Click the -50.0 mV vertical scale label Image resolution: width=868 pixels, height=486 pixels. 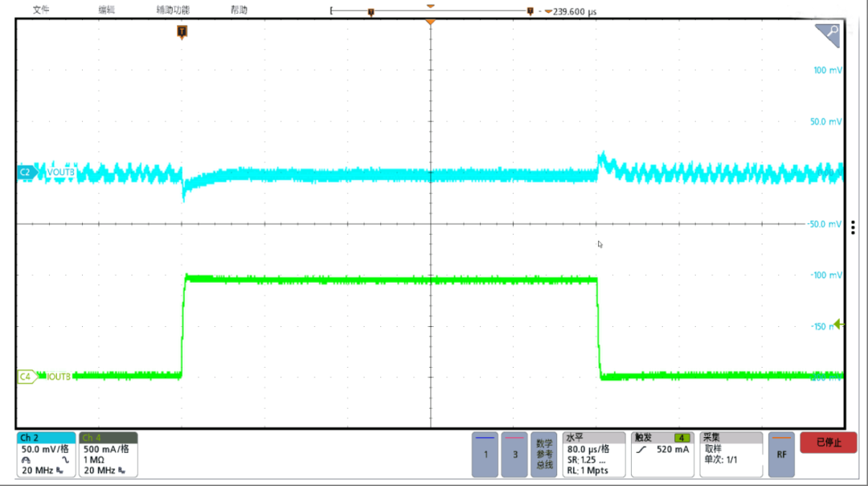pyautogui.click(x=825, y=224)
